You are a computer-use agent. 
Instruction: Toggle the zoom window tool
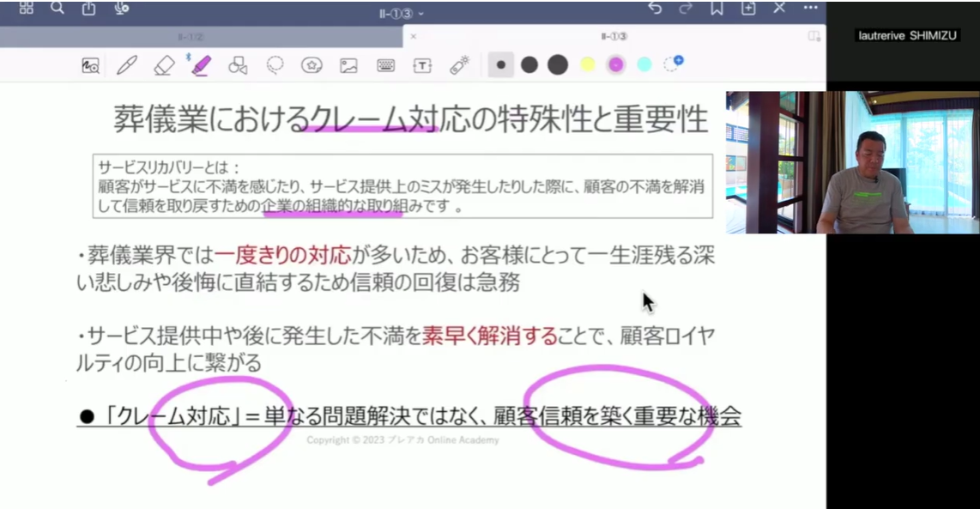point(90,65)
